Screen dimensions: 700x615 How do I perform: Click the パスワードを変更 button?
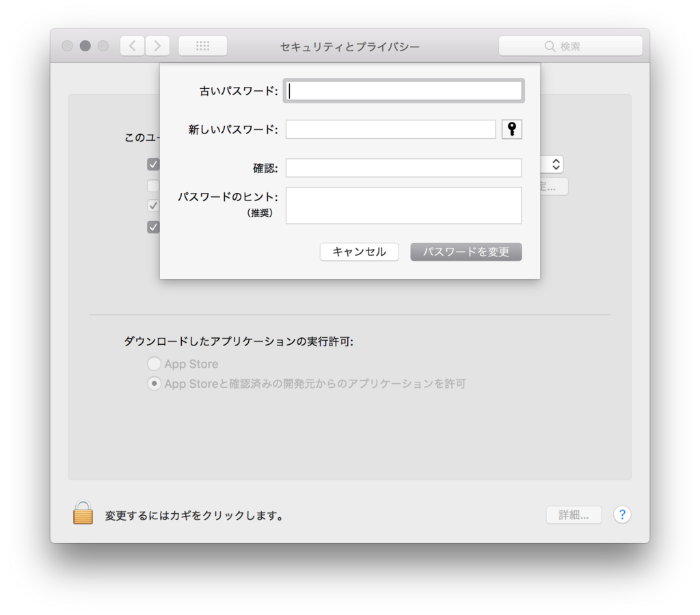click(x=466, y=252)
